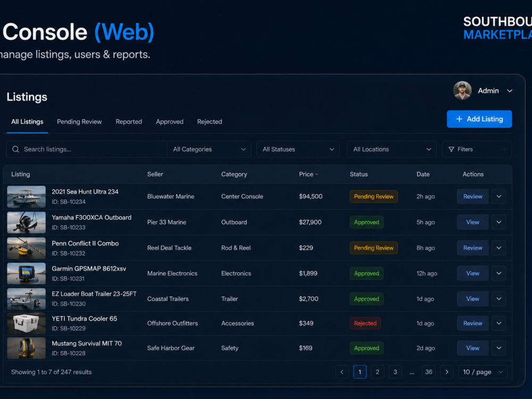Click the Add Listing button
Image resolution: width=532 pixels, height=399 pixels.
point(479,119)
